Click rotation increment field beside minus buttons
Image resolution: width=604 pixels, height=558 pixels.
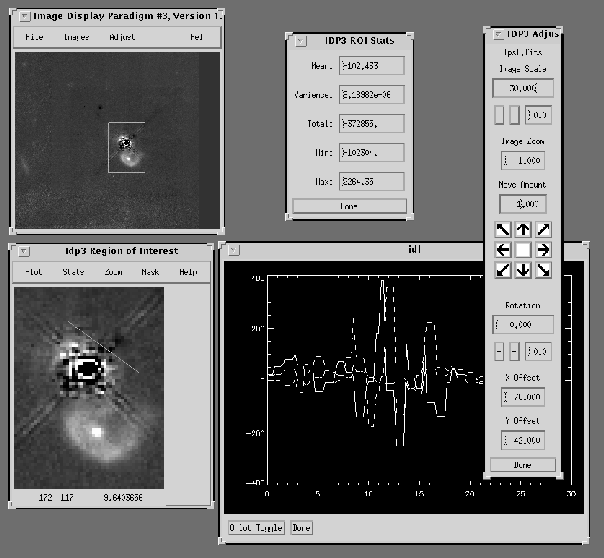pos(538,351)
